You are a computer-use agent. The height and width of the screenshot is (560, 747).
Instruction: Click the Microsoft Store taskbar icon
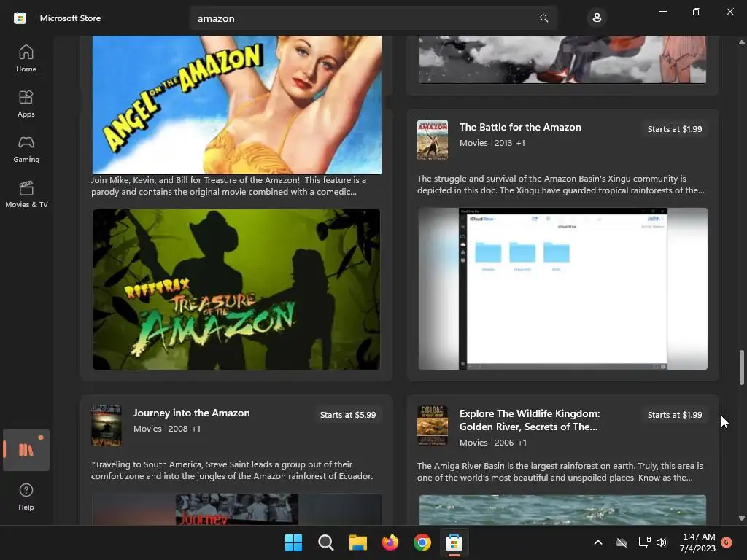[x=454, y=542]
